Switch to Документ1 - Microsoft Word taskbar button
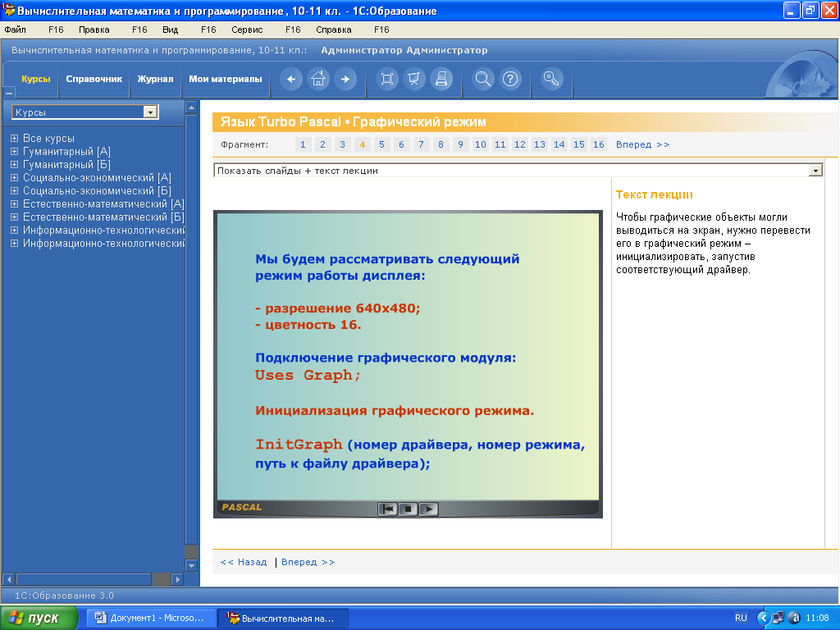The image size is (840, 630). (x=152, y=618)
